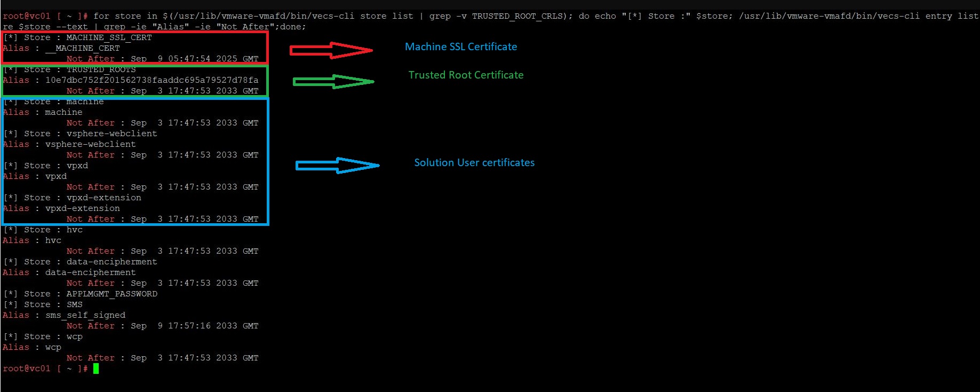The width and height of the screenshot is (980, 392).
Task: Click the 'Store : MACHINE_SSL_CERT' line
Action: pos(78,37)
